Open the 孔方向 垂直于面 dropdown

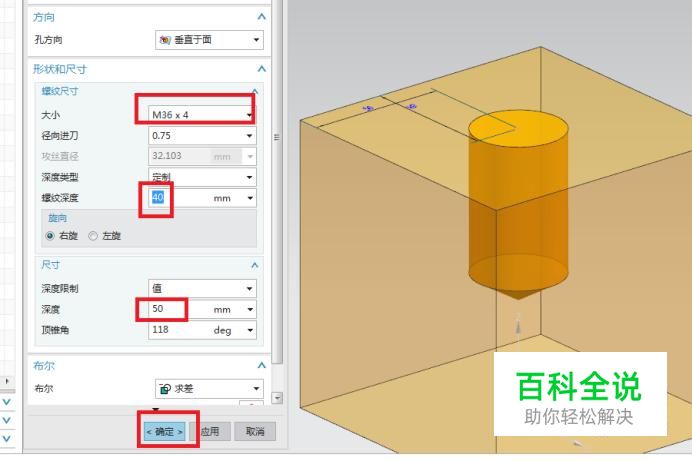click(x=209, y=40)
